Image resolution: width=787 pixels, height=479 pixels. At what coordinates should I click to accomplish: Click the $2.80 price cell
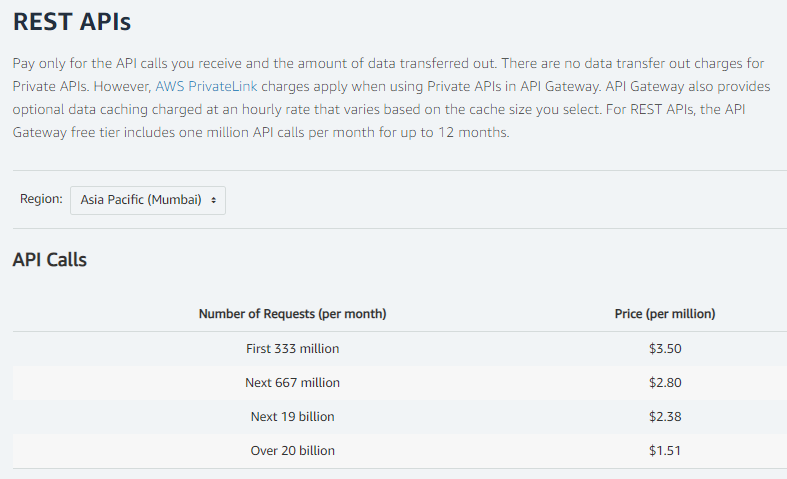click(x=664, y=383)
